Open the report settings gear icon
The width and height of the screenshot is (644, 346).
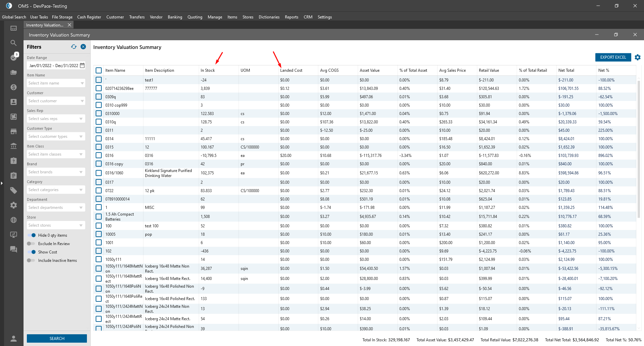(x=637, y=57)
